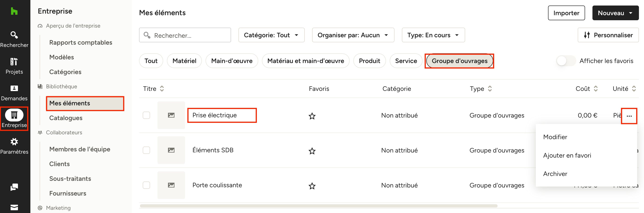The image size is (644, 213).
Task: Open the mail envelope icon
Action: click(14, 207)
